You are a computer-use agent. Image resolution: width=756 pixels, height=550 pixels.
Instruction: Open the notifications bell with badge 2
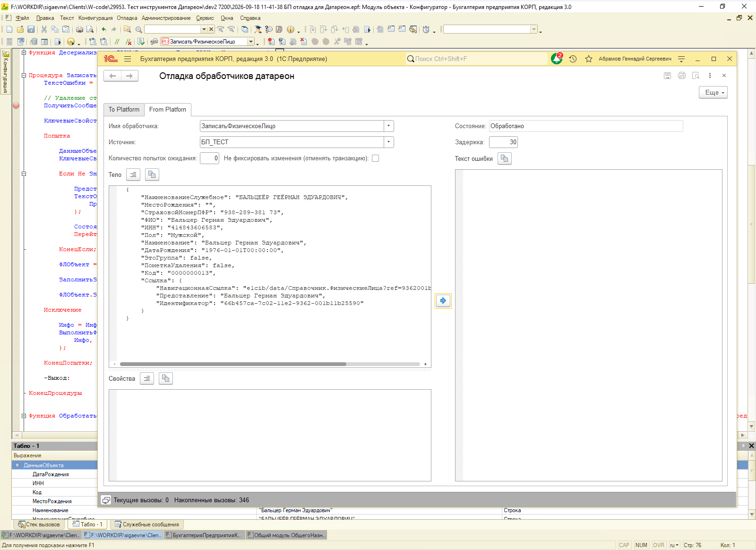[557, 59]
